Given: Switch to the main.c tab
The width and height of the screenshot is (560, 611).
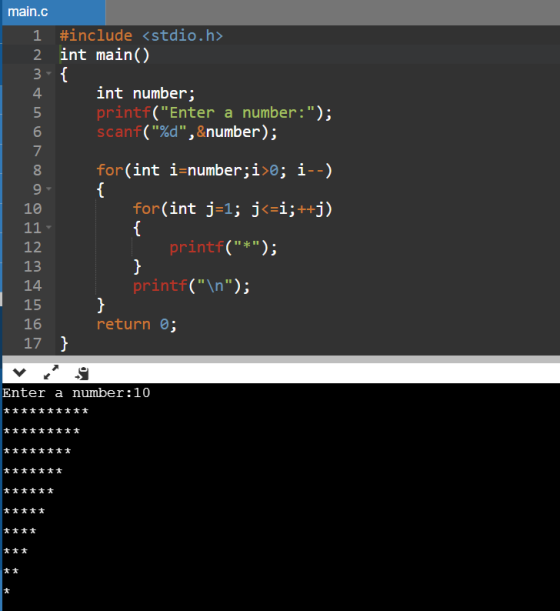Looking at the screenshot, I should tap(53, 12).
